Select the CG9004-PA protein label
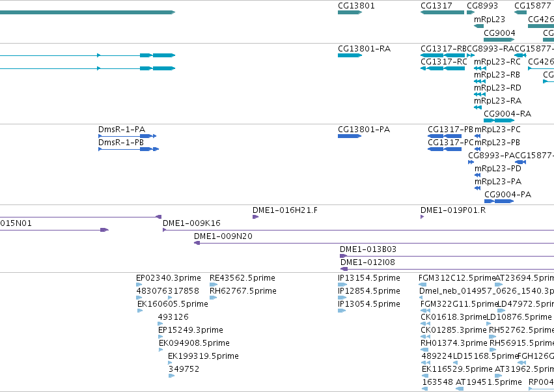The width and height of the screenshot is (554, 392). (x=508, y=195)
